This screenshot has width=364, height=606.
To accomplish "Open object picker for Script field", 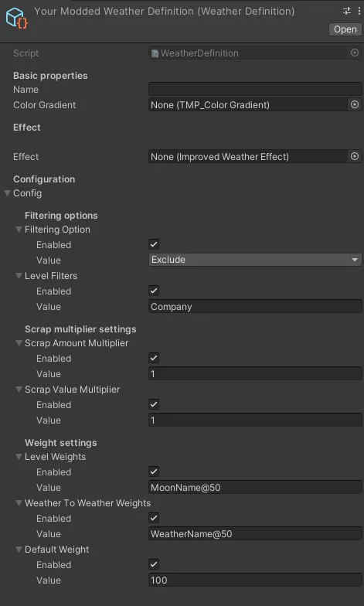I will coord(354,53).
